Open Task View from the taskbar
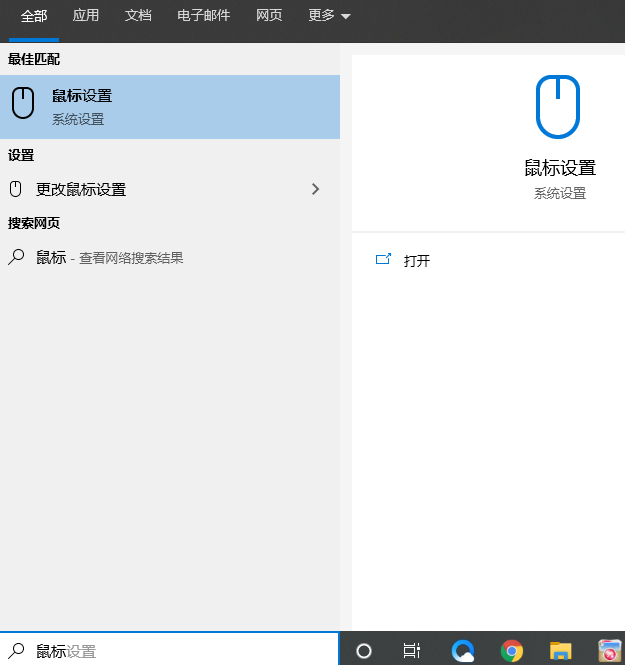The image size is (625, 665). point(411,651)
